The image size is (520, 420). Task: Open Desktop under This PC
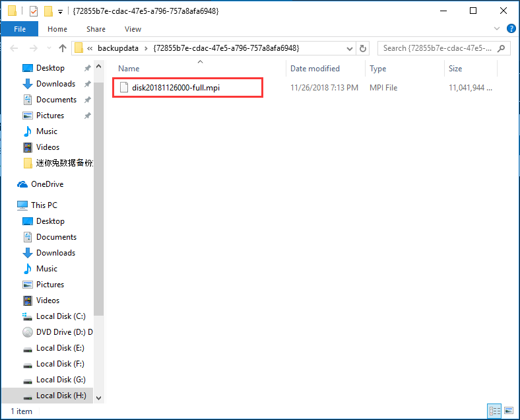(50, 221)
